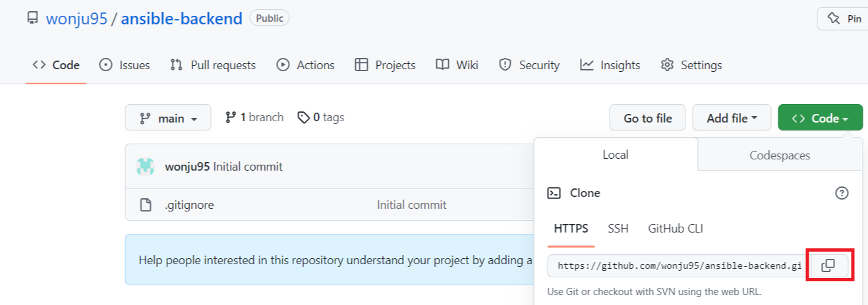Open the Initial commit link in .gitignore row

coord(411,205)
